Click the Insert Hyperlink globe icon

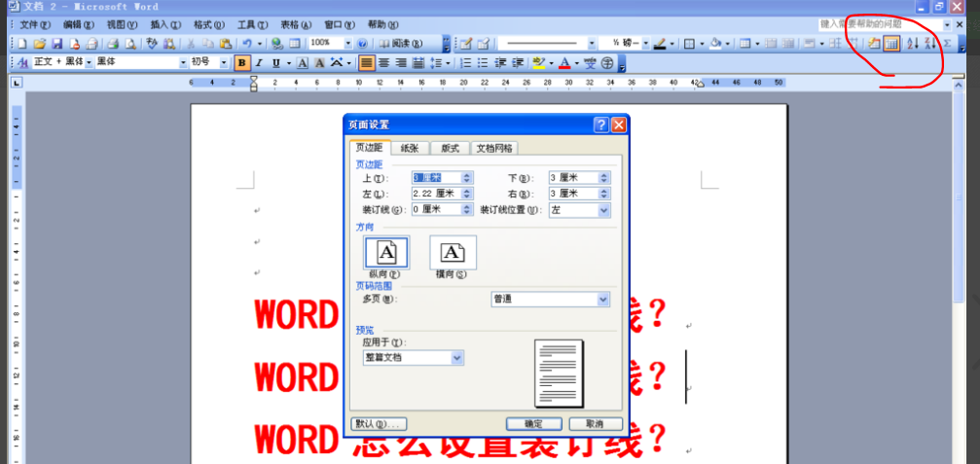pyautogui.click(x=277, y=44)
